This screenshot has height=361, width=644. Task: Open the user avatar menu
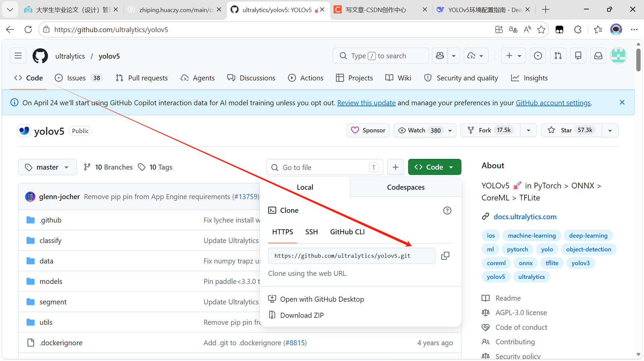coord(618,56)
